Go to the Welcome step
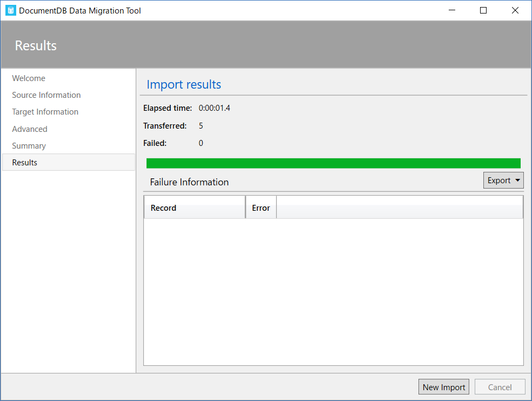 click(29, 78)
